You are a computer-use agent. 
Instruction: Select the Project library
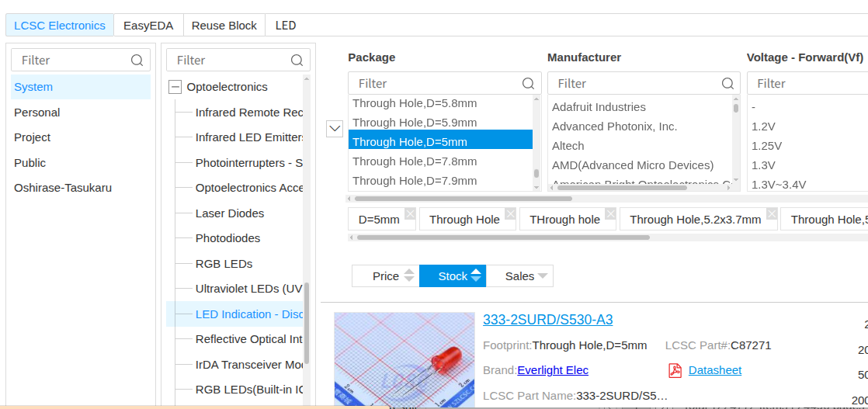point(81,137)
